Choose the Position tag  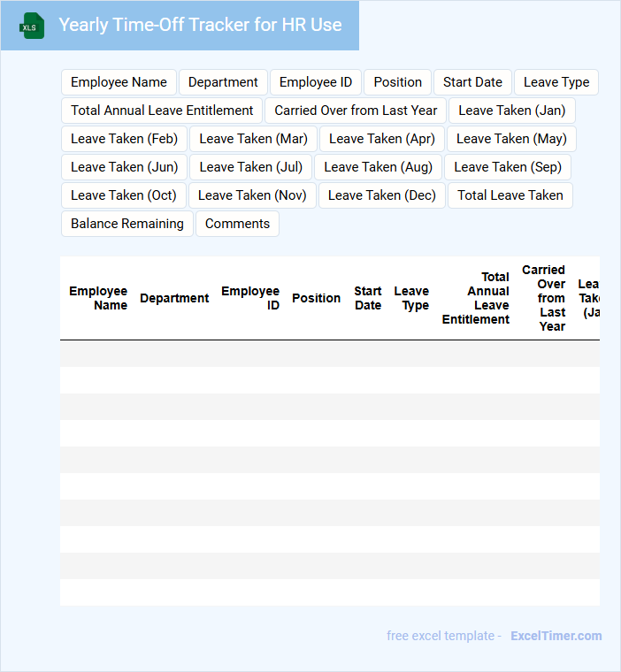[x=397, y=82]
